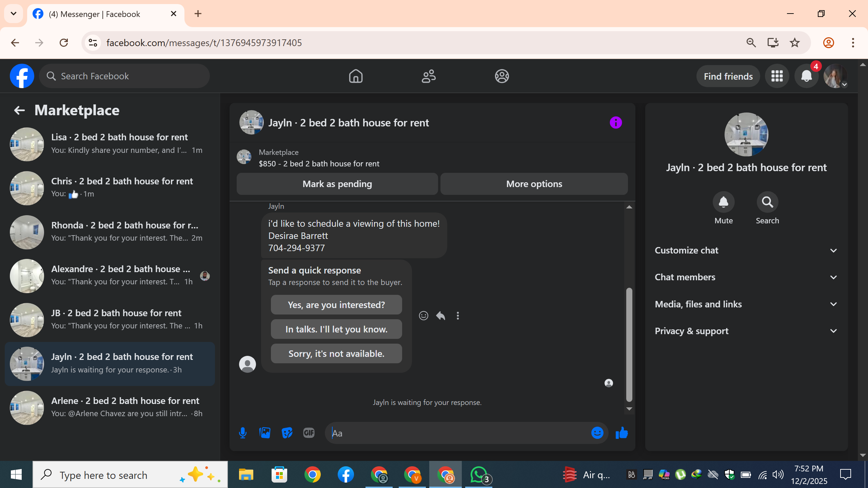Open the GIF picker
Image resolution: width=868 pixels, height=488 pixels.
click(x=309, y=433)
